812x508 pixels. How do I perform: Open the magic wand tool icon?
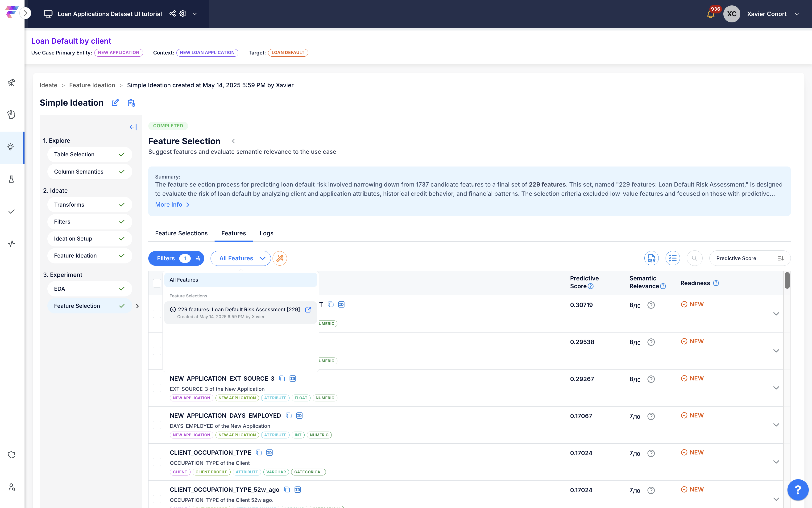point(280,258)
